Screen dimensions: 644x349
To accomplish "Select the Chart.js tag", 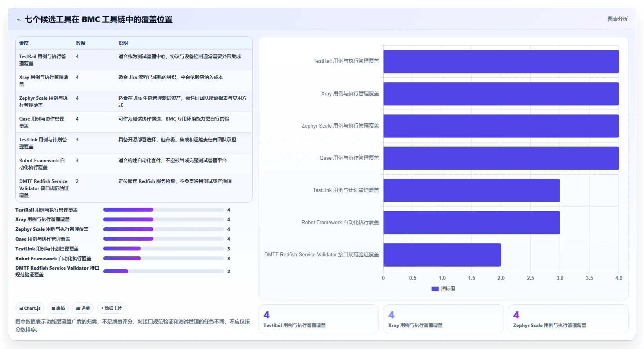I will pyautogui.click(x=30, y=308).
